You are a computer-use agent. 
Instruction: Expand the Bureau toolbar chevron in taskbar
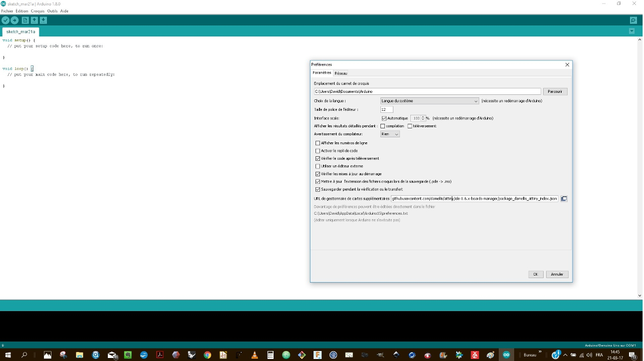[540, 353]
